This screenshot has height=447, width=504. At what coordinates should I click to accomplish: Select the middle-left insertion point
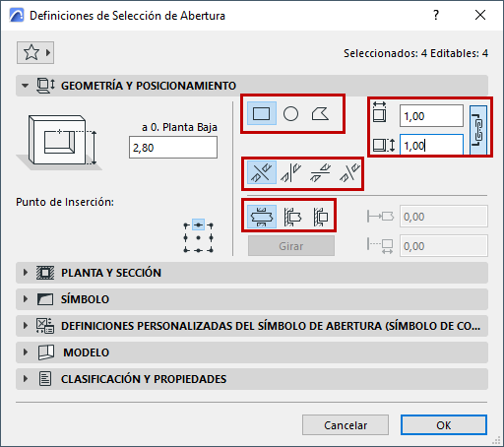[186, 237]
